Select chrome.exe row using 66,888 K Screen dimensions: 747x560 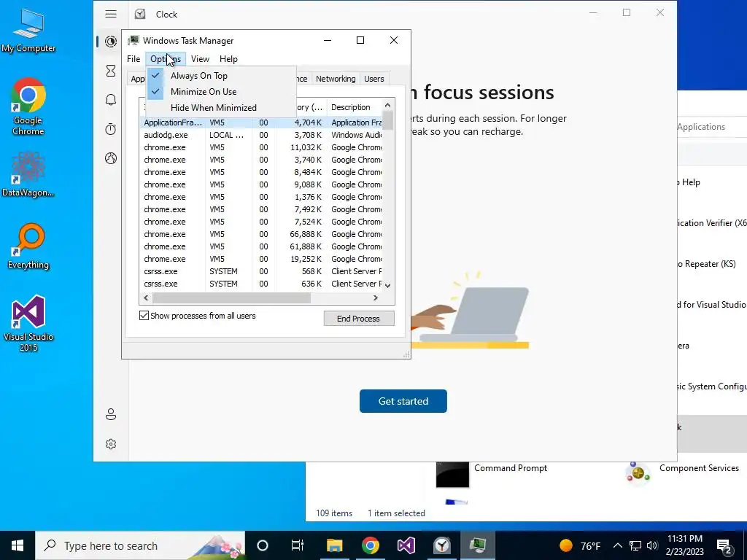tap(261, 234)
